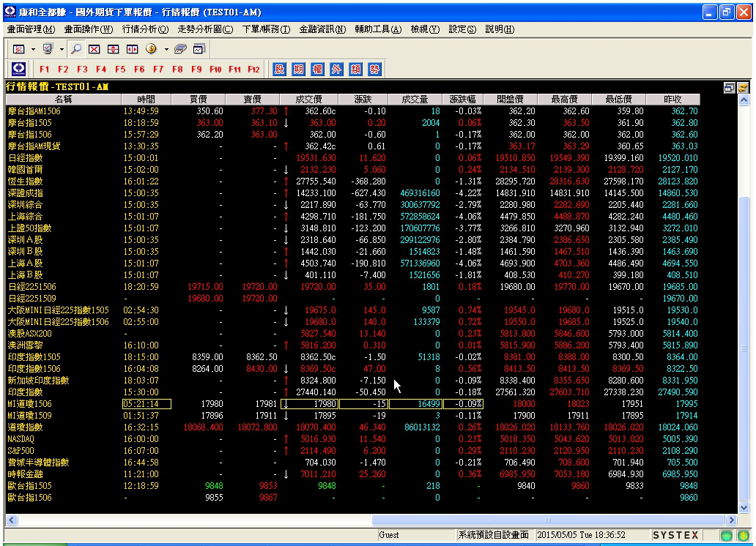Click the horizontal scrollbar right arrow
Viewport: 756px width, 546px height.
click(x=732, y=520)
